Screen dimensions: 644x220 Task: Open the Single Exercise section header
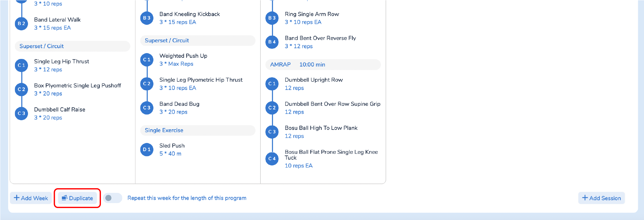click(198, 130)
